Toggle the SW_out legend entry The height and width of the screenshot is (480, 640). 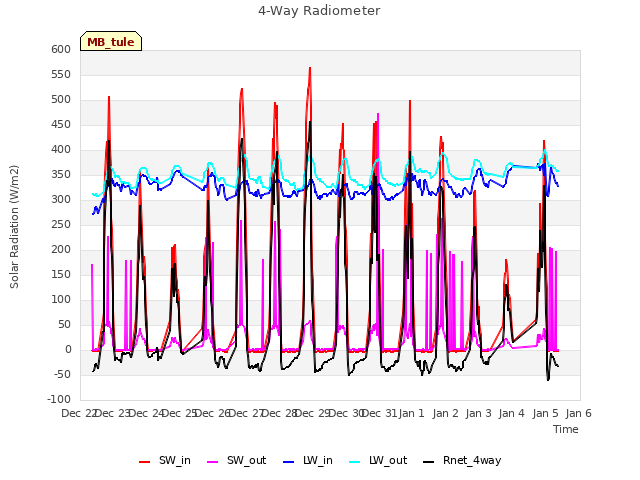pos(237,460)
